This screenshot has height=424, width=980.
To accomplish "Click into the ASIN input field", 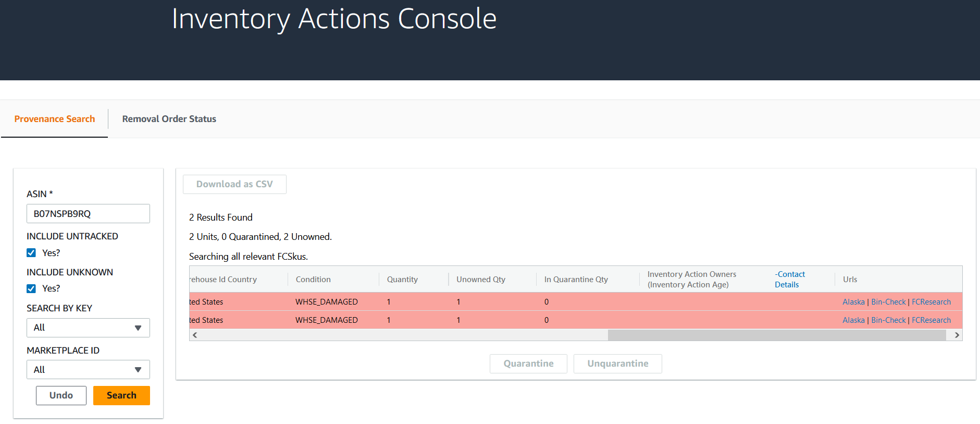I will click(88, 214).
